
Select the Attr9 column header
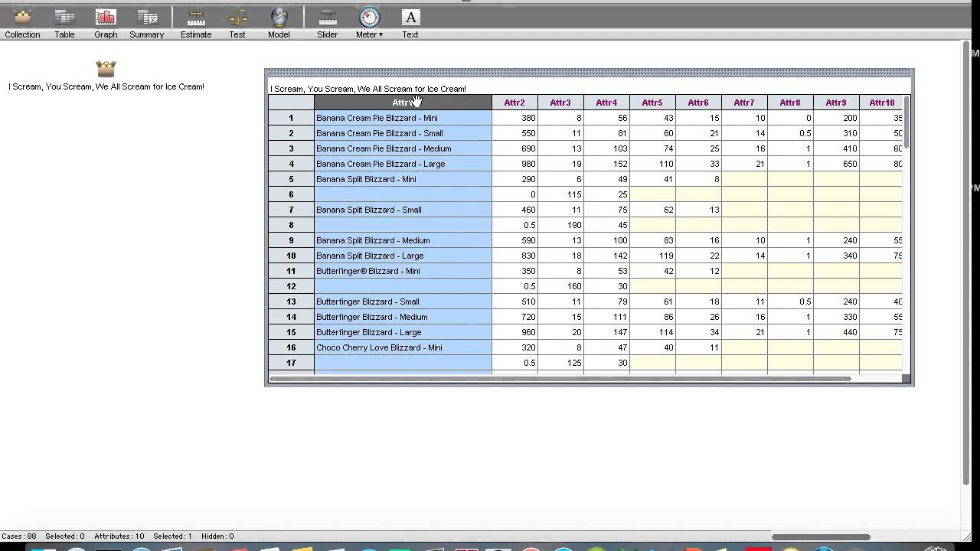(836, 103)
